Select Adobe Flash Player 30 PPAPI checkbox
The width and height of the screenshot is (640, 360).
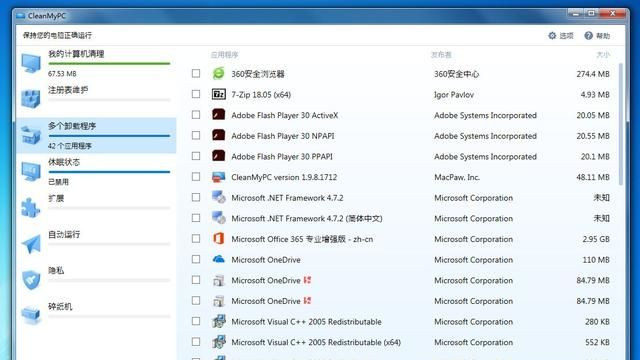[196, 156]
